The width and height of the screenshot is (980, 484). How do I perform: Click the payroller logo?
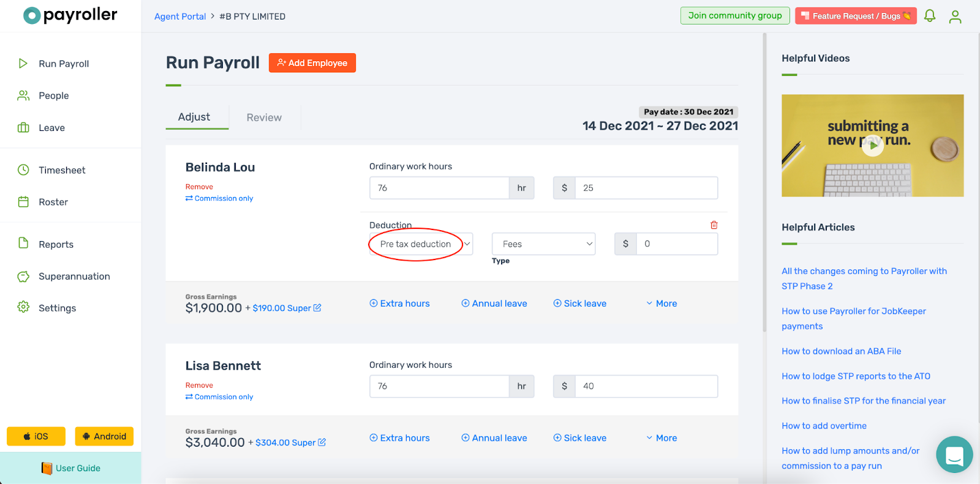(70, 15)
